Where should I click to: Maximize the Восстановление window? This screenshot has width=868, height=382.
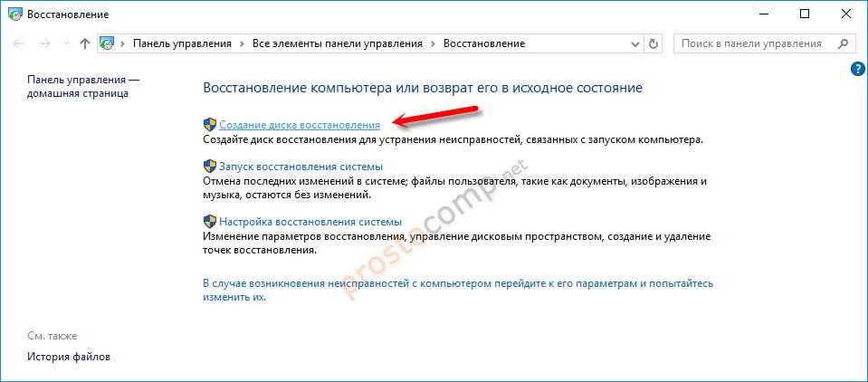point(805,14)
